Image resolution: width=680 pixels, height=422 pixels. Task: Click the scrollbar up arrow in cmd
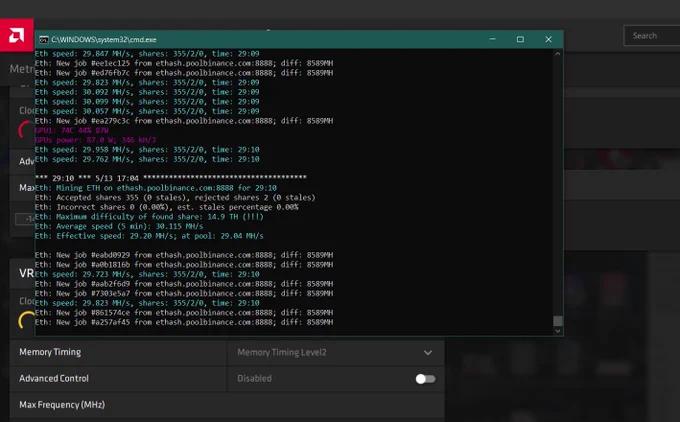pyautogui.click(x=558, y=54)
